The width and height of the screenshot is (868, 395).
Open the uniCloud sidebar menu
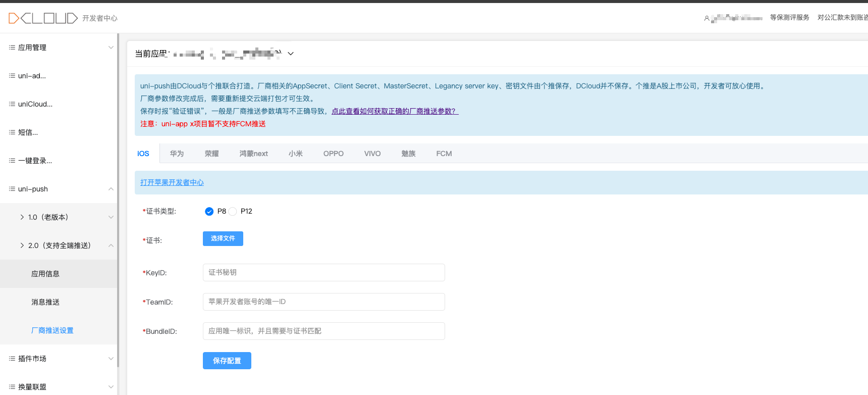point(59,104)
